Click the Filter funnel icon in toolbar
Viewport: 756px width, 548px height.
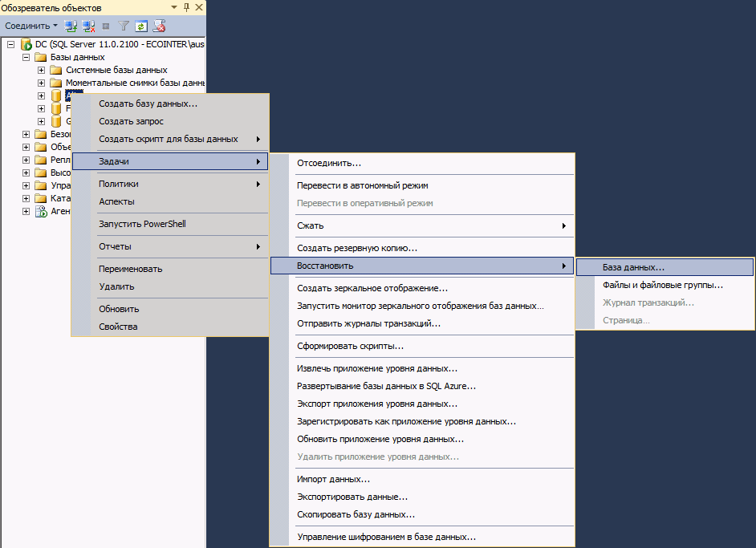pyautogui.click(x=124, y=26)
